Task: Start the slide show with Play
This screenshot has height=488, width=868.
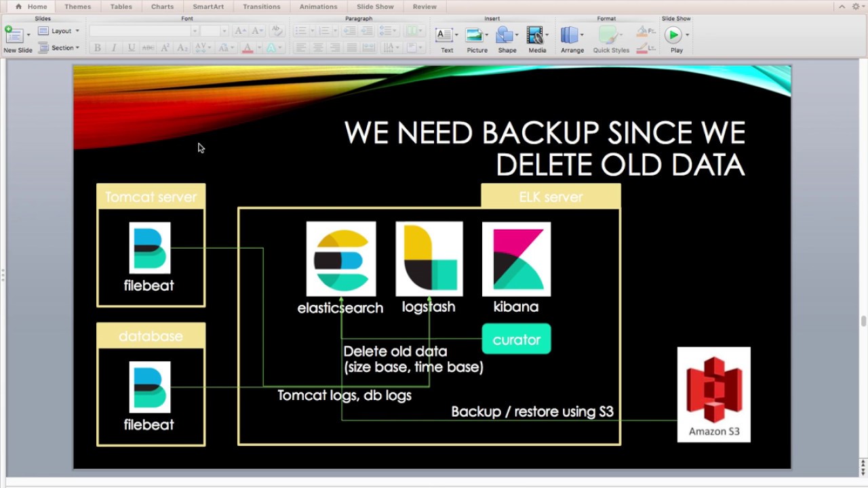Action: (673, 35)
